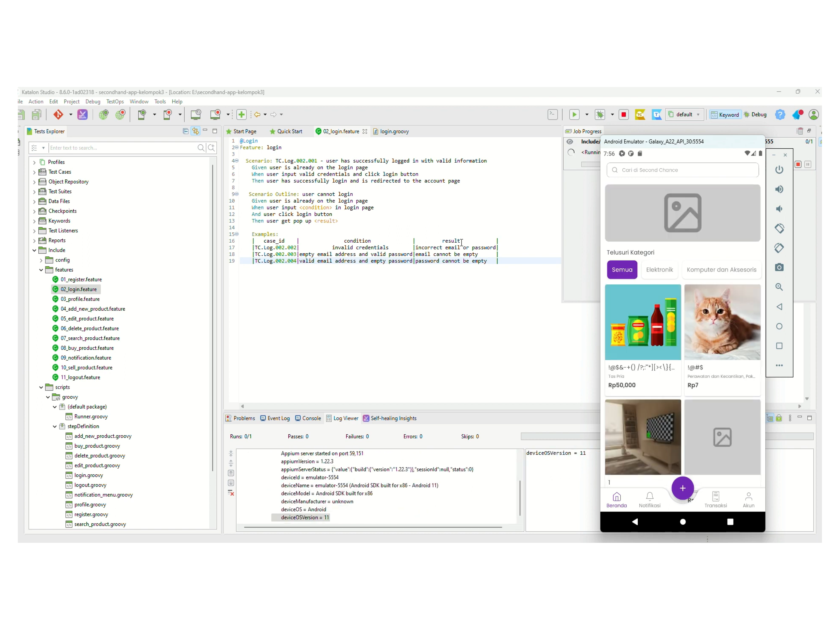Image resolution: width=840 pixels, height=630 pixels.
Task: Take a screenshot using the emulator camera icon
Action: [779, 267]
